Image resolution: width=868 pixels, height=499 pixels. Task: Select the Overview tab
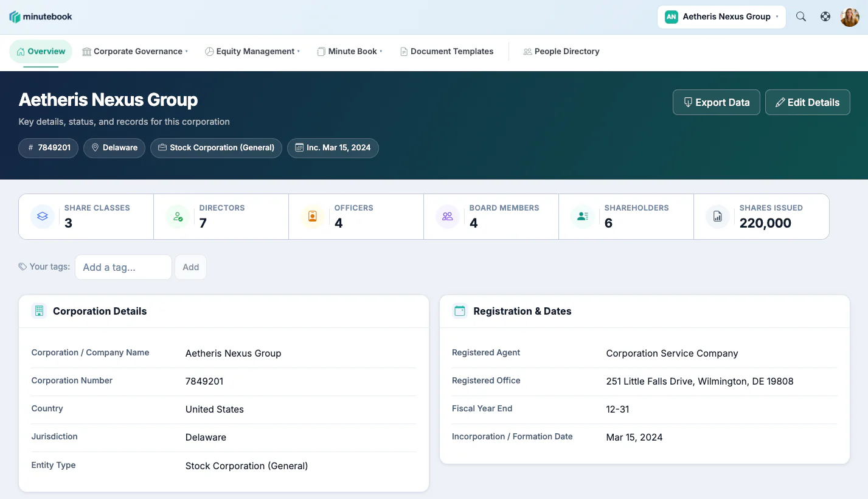41,52
